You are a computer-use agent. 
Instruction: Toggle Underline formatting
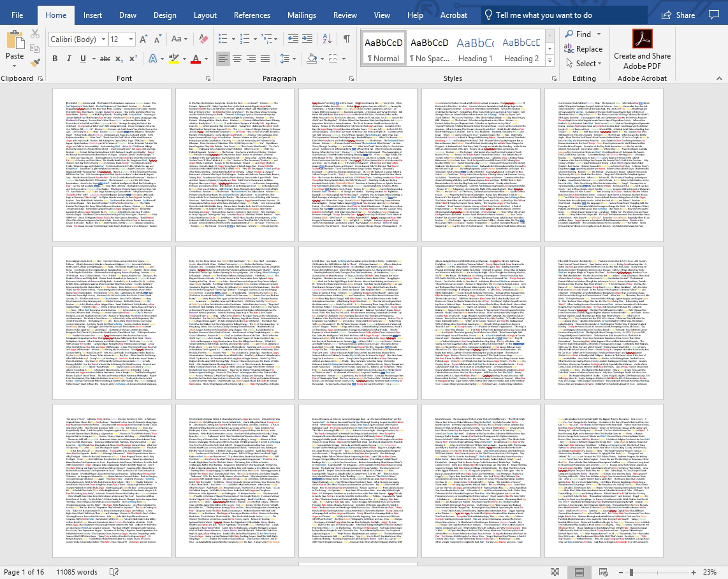pos(83,59)
